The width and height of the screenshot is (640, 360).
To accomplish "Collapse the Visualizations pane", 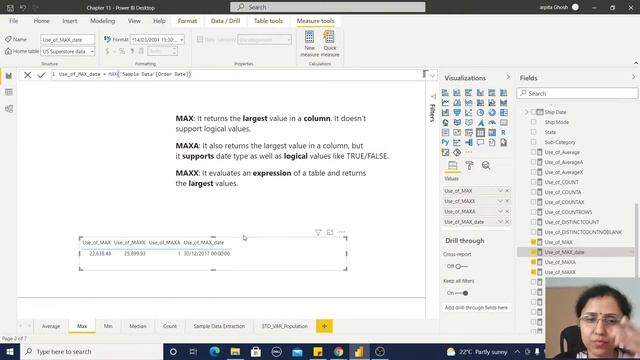I will pyautogui.click(x=508, y=77).
